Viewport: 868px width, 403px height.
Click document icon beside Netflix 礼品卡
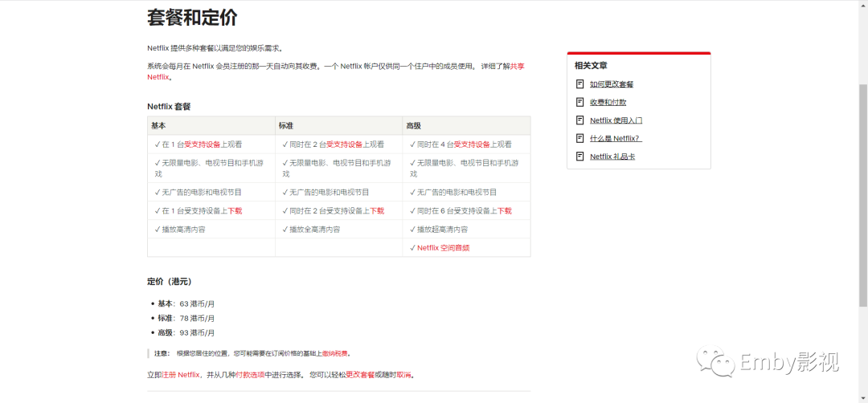click(579, 157)
